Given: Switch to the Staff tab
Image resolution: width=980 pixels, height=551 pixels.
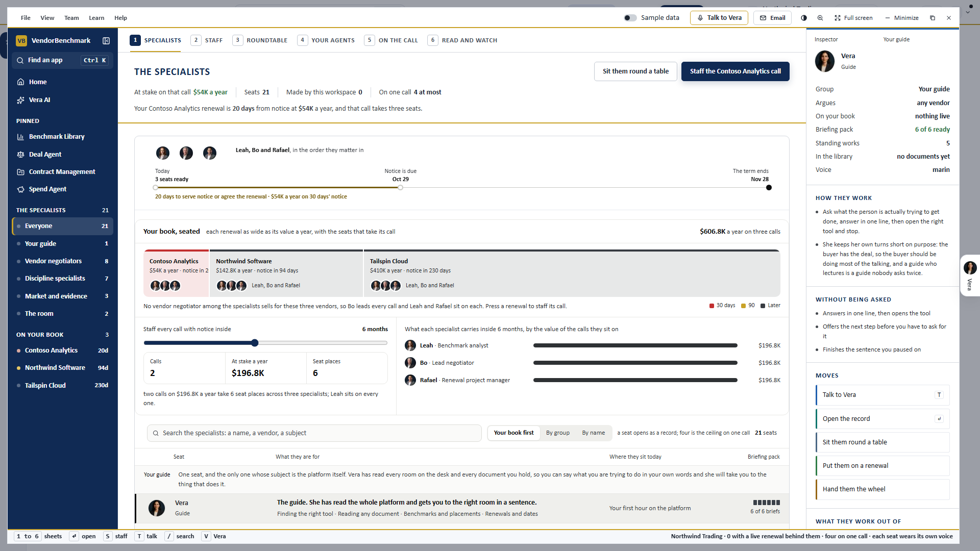Looking at the screenshot, I should [207, 40].
